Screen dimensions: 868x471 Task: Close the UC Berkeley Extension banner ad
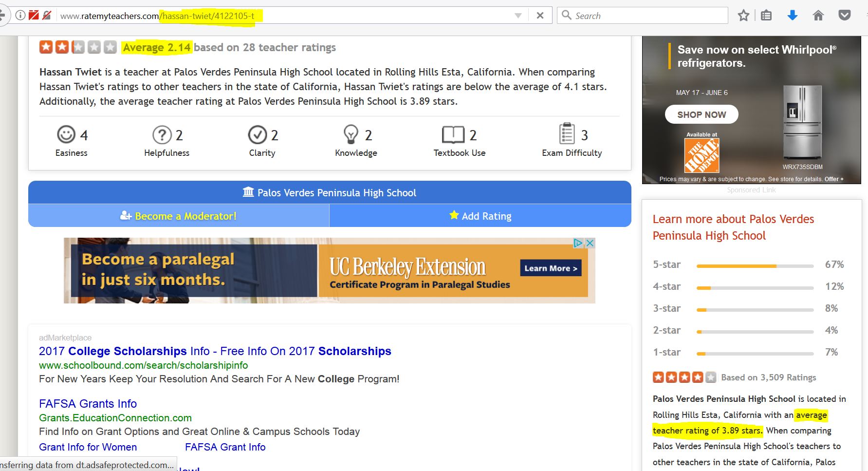click(x=590, y=243)
